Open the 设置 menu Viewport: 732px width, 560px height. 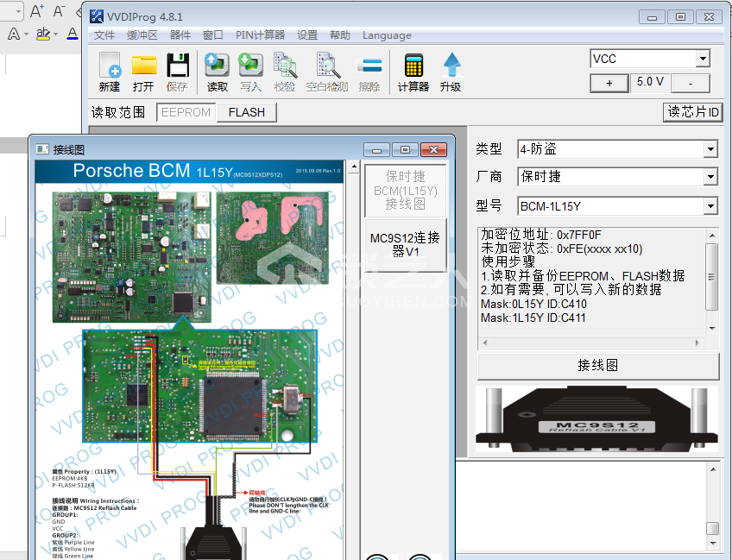click(x=307, y=35)
